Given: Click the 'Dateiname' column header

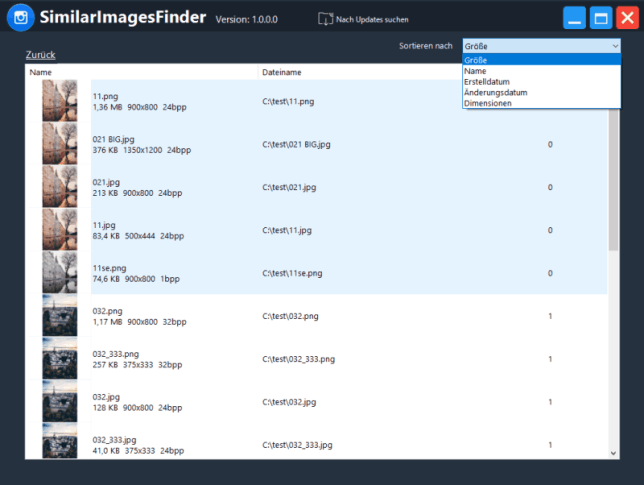Looking at the screenshot, I should coord(282,72).
